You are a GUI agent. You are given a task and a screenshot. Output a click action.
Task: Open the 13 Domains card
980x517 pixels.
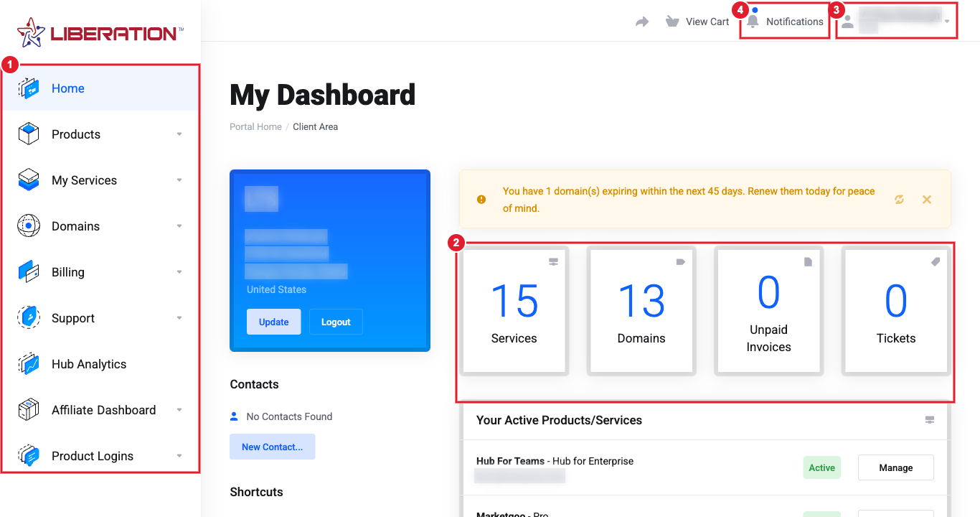coord(641,310)
